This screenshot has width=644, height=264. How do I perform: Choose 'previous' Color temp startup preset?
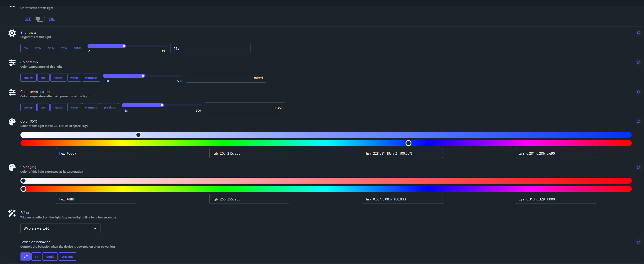tap(110, 107)
